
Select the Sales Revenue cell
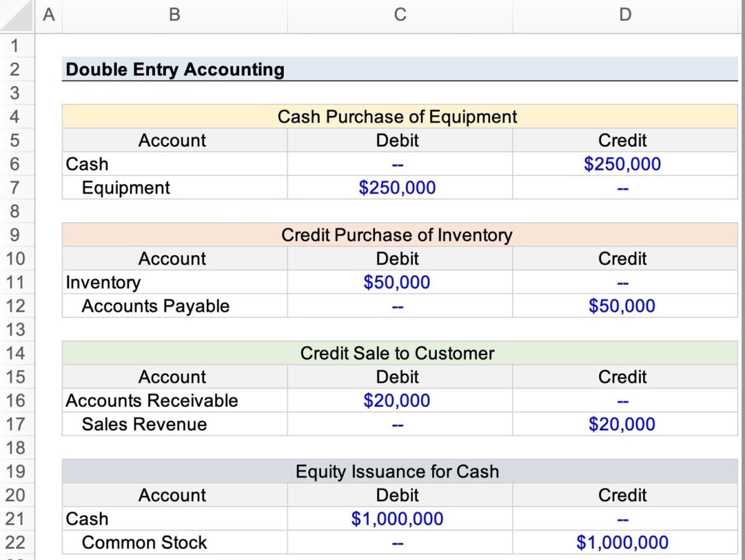click(x=174, y=424)
